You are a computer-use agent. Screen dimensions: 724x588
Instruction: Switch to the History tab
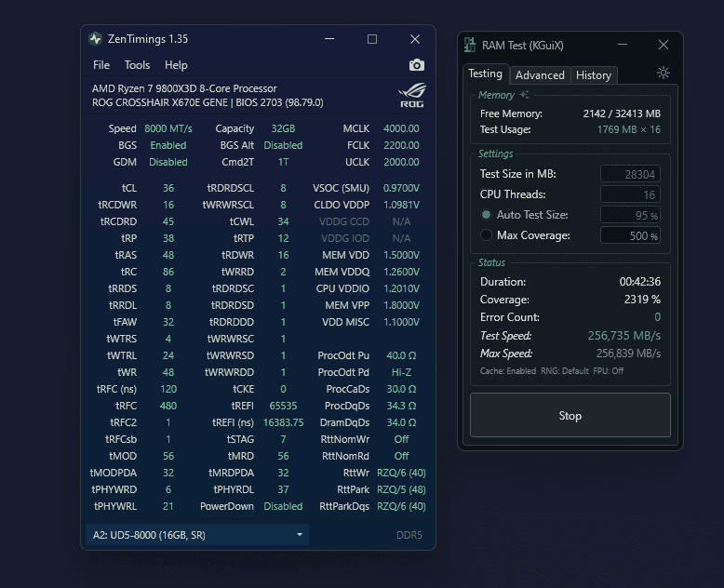coord(594,75)
